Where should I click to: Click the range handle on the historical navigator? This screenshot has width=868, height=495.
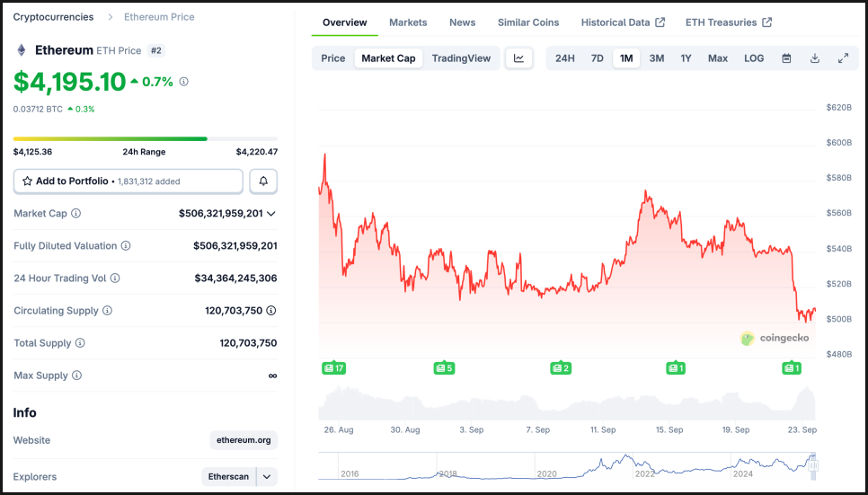click(x=813, y=467)
